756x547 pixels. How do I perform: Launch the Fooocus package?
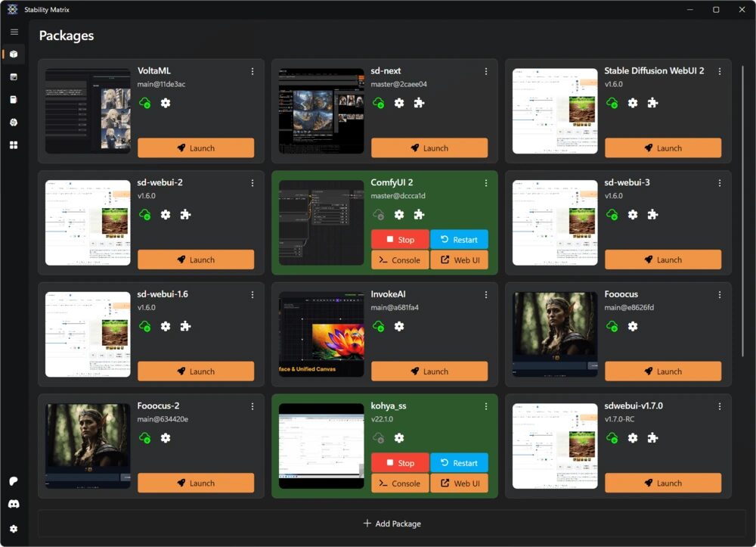tap(662, 371)
